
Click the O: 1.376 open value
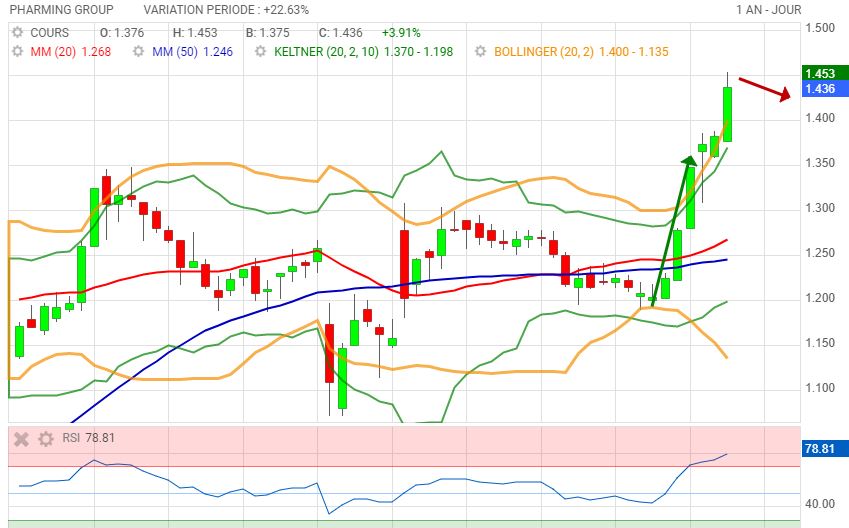pyautogui.click(x=122, y=32)
